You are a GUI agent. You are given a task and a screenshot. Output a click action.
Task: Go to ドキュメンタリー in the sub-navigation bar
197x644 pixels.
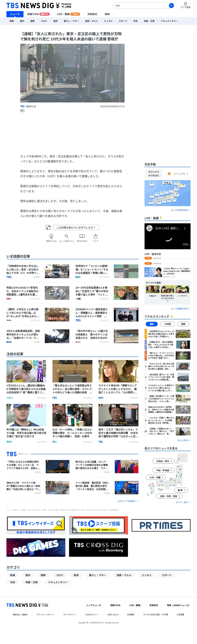point(169,21)
